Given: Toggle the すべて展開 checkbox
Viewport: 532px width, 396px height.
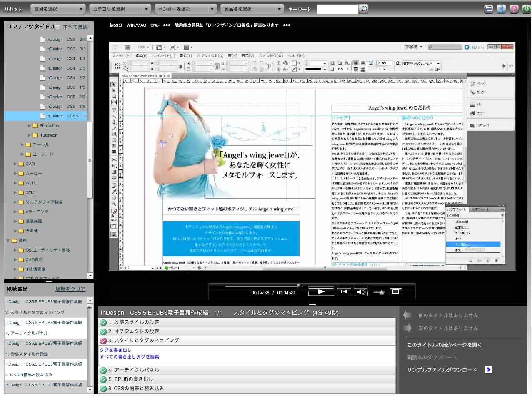Looking at the screenshot, I should tap(57, 27).
